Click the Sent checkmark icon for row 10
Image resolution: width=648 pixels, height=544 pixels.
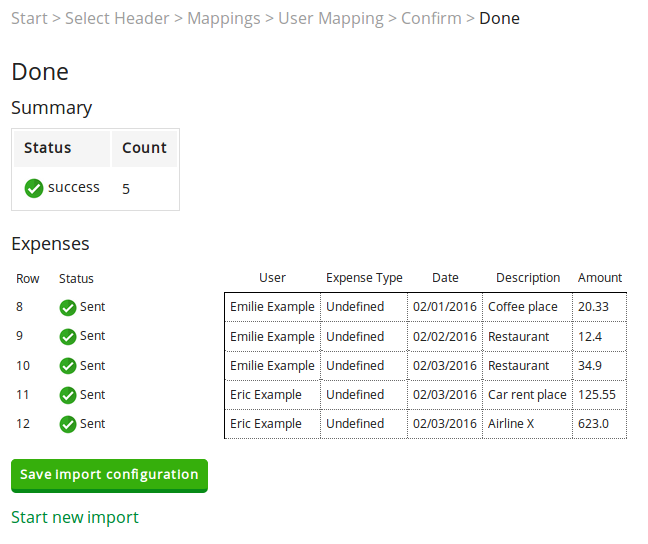(x=68, y=366)
